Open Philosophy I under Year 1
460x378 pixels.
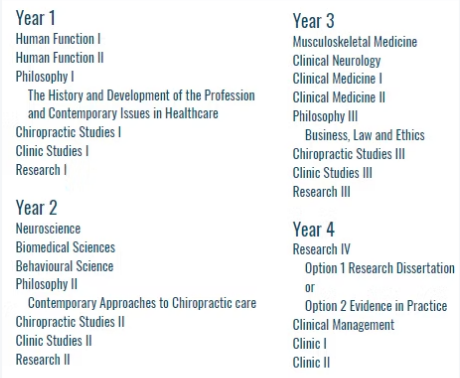pos(45,77)
